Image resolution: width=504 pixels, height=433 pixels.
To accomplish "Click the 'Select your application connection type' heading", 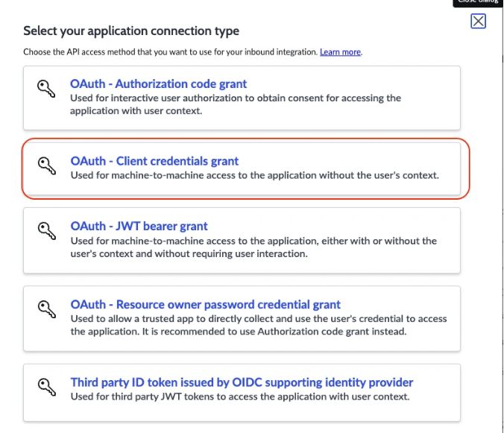I will pos(131,31).
